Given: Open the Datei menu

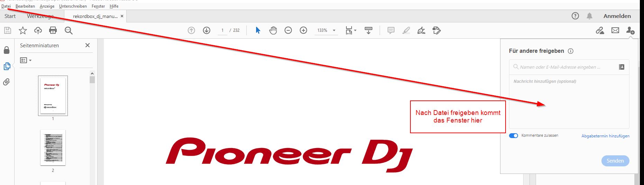Looking at the screenshot, I should [x=6, y=6].
